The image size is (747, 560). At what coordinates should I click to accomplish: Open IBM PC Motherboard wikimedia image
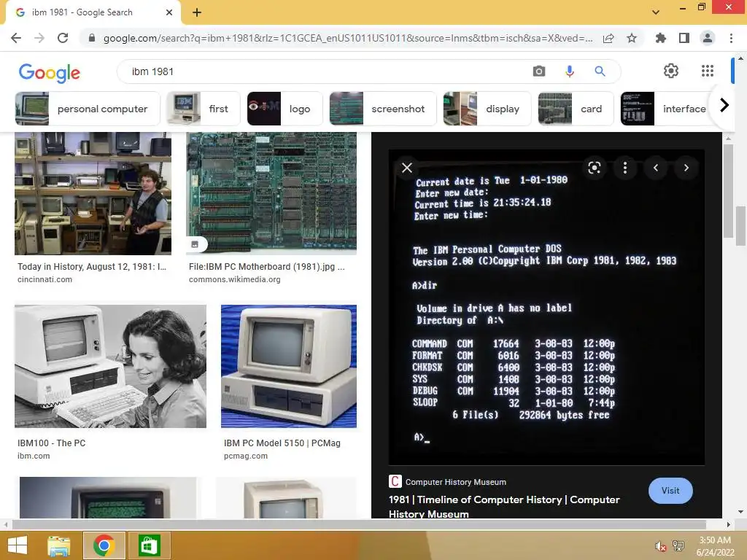pyautogui.click(x=271, y=193)
